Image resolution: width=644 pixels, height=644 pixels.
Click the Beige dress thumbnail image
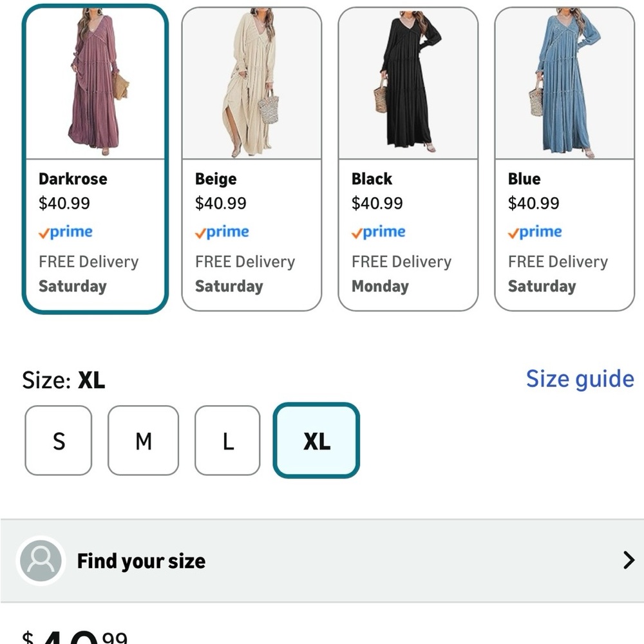(x=251, y=83)
